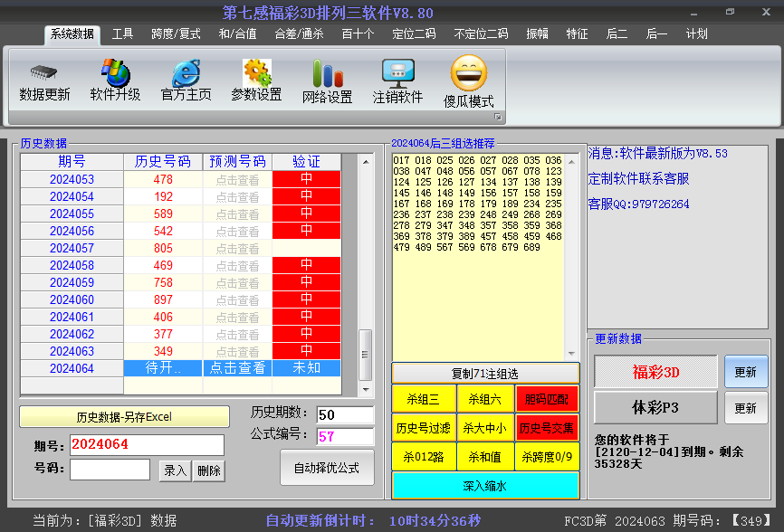
Task: Open 网络设置 bar chart icon
Action: (x=328, y=73)
